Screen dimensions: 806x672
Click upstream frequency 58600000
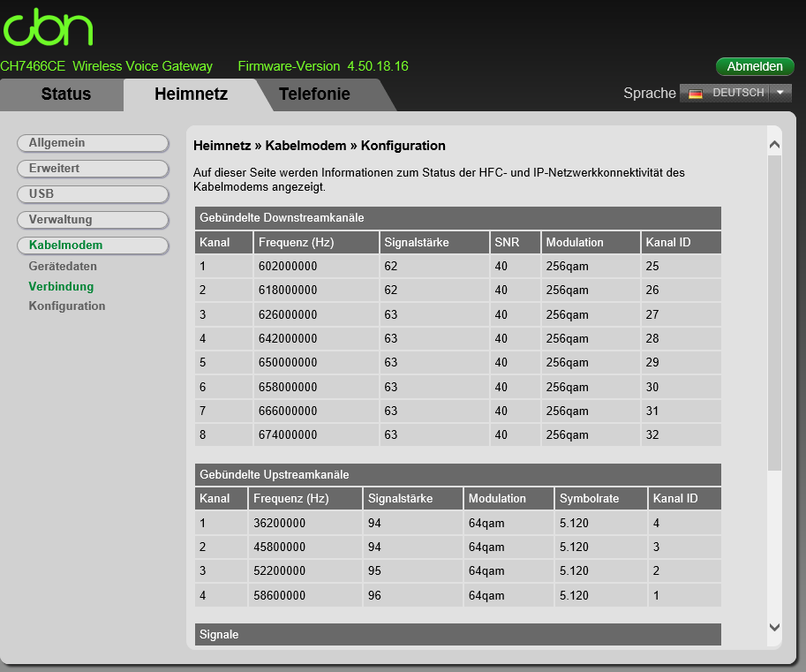[x=279, y=595]
